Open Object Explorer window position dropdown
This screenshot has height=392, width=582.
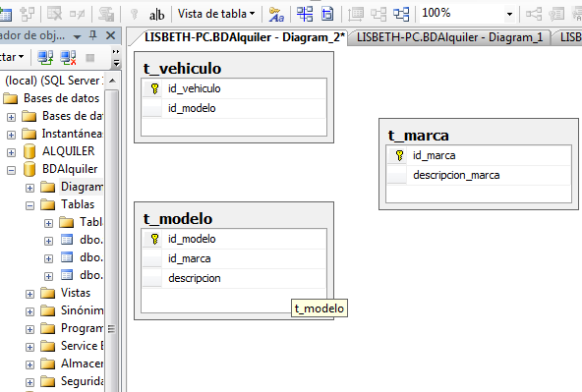pyautogui.click(x=78, y=36)
